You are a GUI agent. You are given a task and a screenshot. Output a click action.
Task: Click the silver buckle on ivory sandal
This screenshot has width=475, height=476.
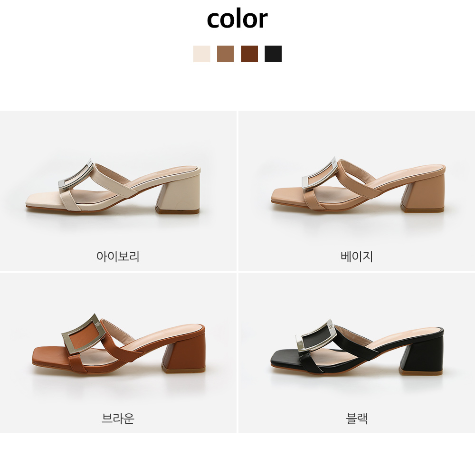pos(76,175)
